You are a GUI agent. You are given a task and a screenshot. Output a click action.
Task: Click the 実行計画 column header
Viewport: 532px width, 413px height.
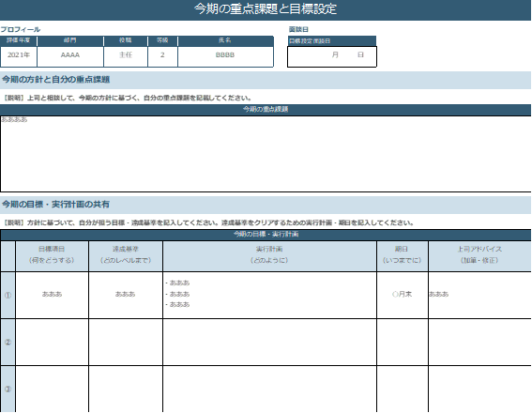point(269,256)
